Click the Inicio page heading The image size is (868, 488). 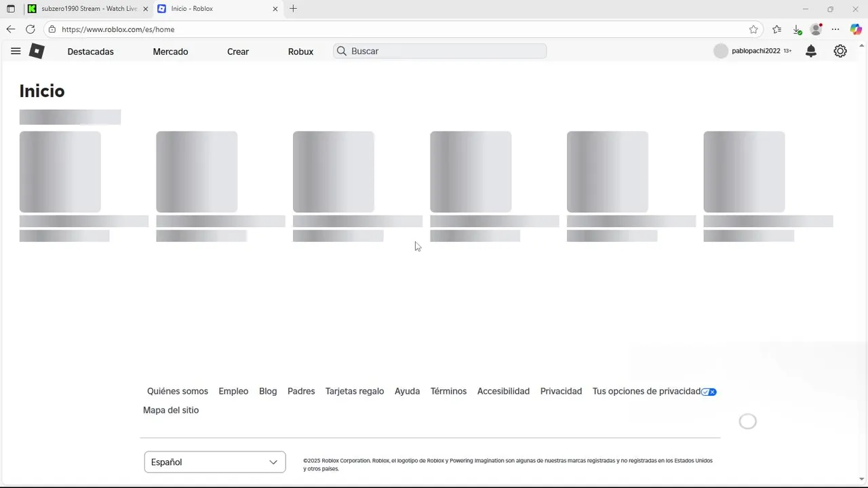point(42,91)
